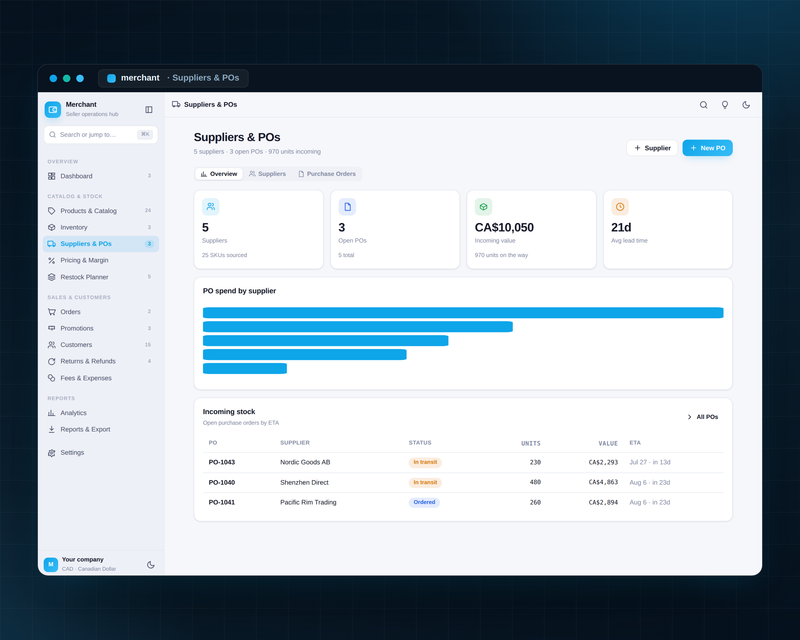Open Restock Planner in sidebar
800x640 pixels.
tap(101, 277)
